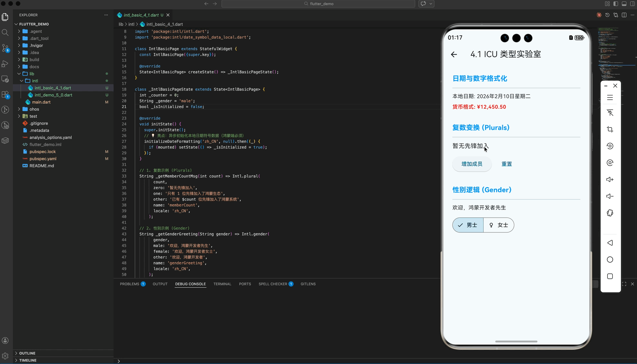
Task: Click the emulator volume up icon
Action: tap(610, 179)
